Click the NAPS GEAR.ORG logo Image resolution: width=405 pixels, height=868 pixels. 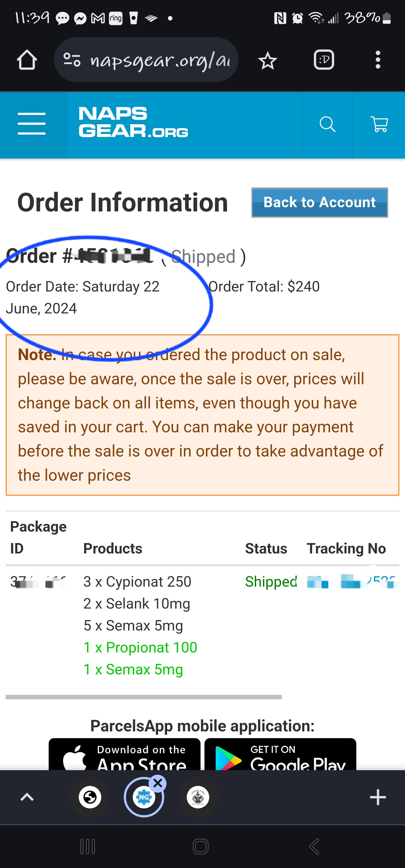133,123
